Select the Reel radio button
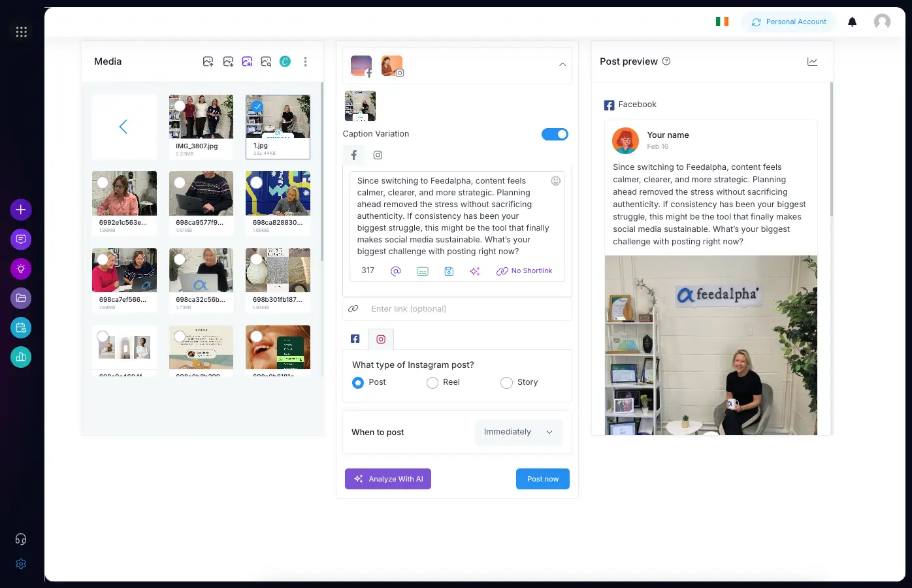This screenshot has width=912, height=588. [x=432, y=382]
